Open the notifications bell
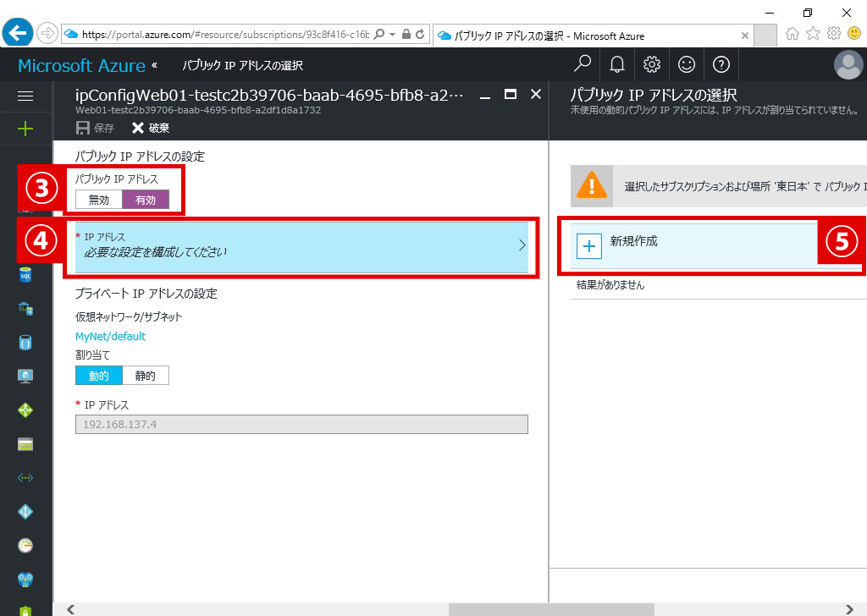The image size is (867, 616). 617,64
